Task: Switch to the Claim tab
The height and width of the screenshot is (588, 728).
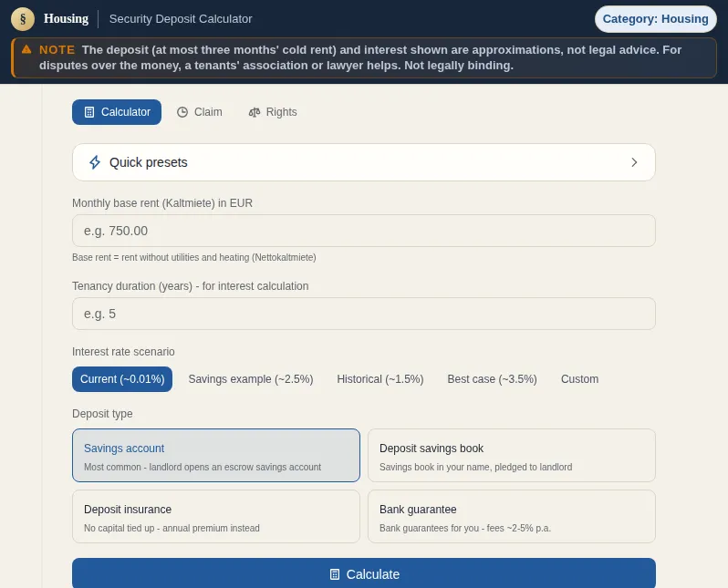Action: click(200, 112)
